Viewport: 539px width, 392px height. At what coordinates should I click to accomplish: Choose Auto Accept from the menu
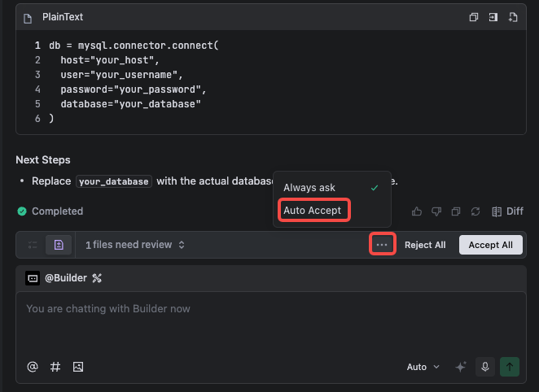pos(313,211)
